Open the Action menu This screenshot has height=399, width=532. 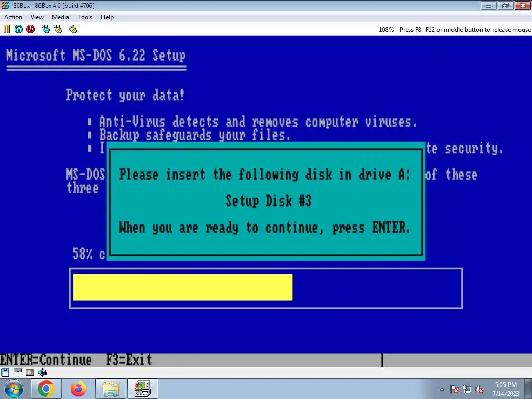pyautogui.click(x=13, y=17)
